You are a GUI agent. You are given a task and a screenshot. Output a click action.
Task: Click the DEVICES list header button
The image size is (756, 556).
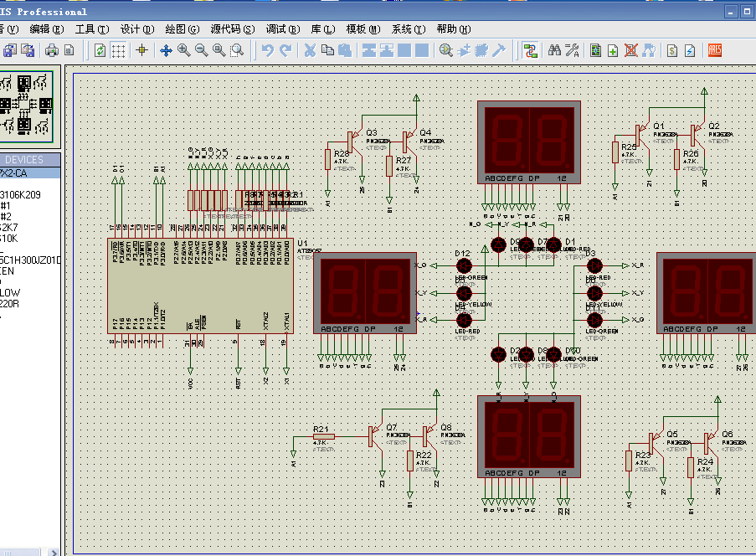coord(24,159)
